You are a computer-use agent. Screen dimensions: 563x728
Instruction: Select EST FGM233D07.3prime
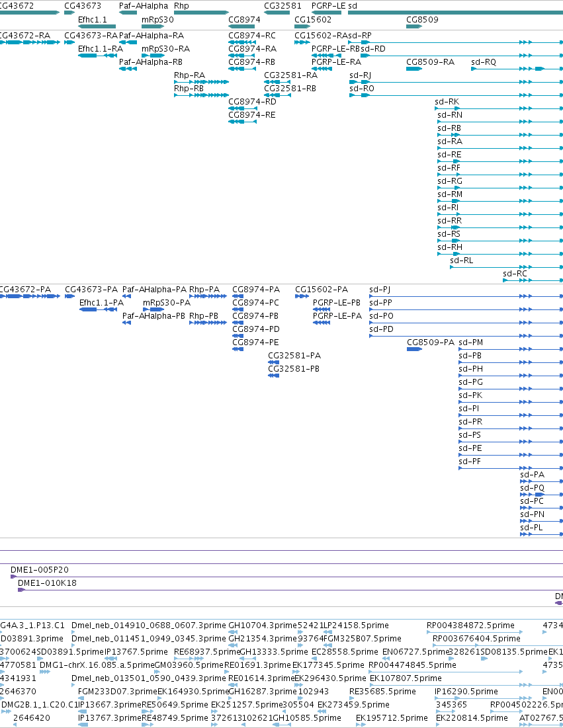point(118,692)
